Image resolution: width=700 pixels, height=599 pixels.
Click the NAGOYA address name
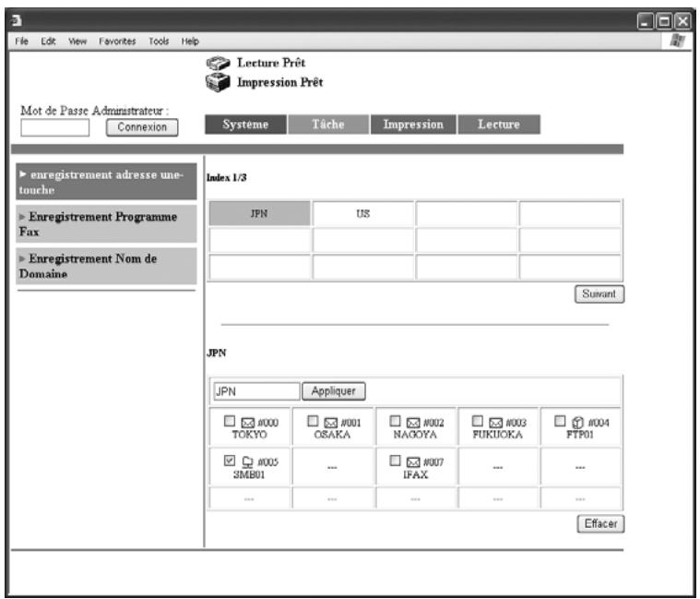pyautogui.click(x=415, y=434)
